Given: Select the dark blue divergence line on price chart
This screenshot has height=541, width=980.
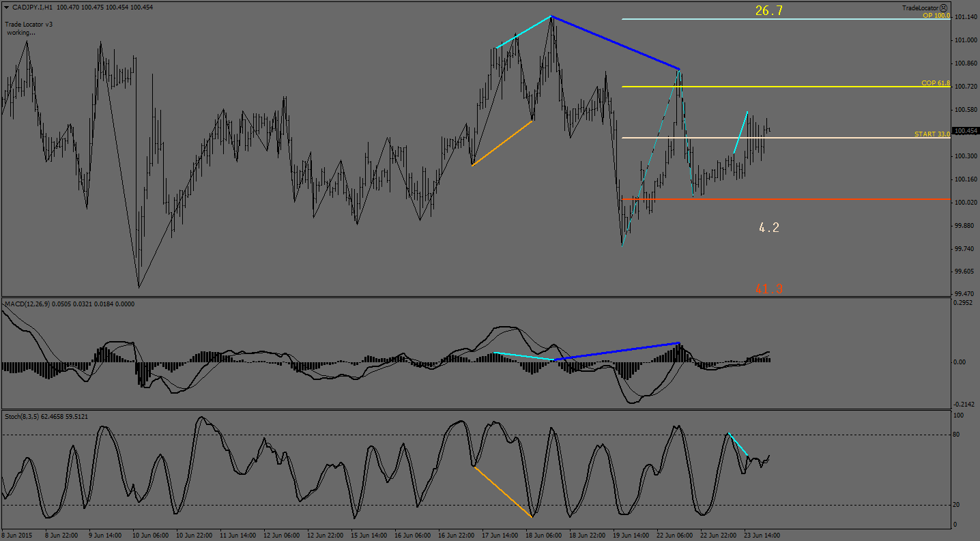Looking at the screenshot, I should [x=614, y=42].
